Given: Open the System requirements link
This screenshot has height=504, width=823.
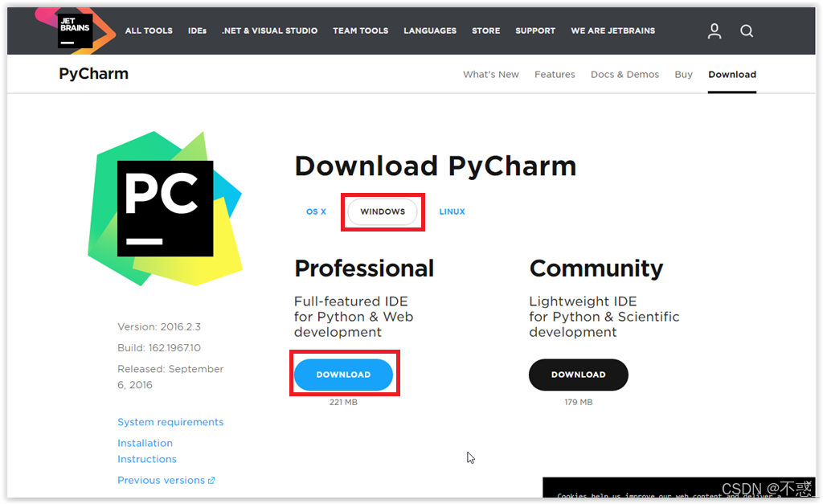Looking at the screenshot, I should 170,422.
